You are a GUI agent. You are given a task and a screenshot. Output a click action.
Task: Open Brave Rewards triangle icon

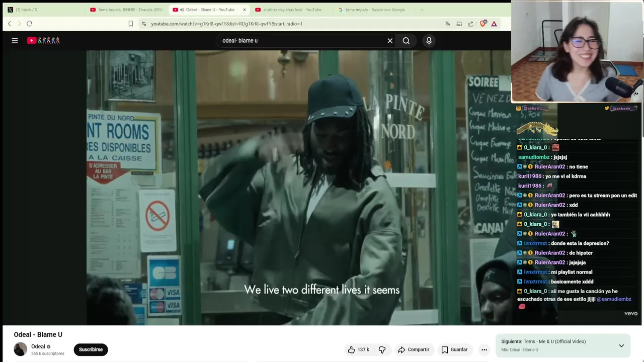tap(494, 24)
